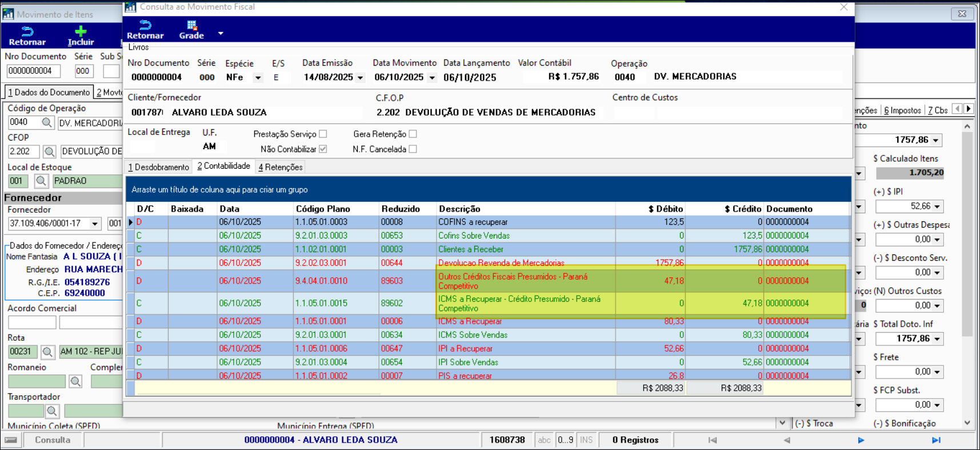This screenshot has width=980, height=450.
Task: Click the green Incluir plus icon
Action: tap(81, 31)
